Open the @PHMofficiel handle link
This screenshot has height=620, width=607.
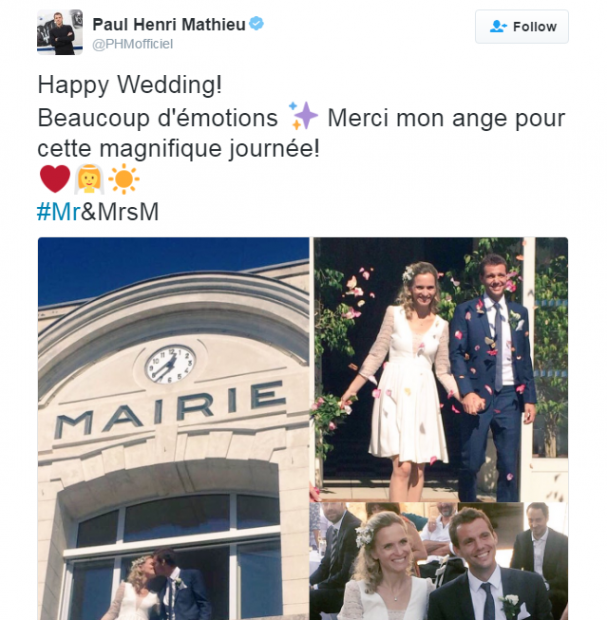pyautogui.click(x=132, y=44)
